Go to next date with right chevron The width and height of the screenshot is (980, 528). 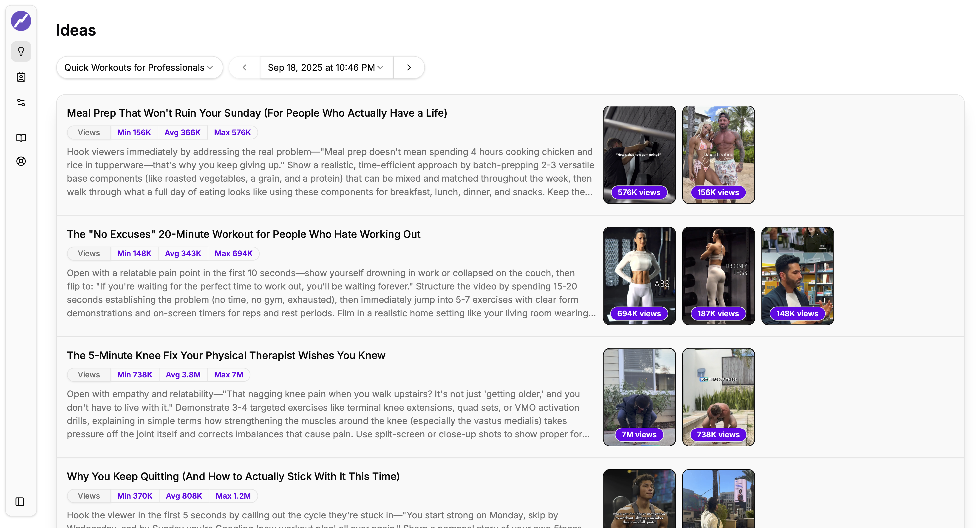pyautogui.click(x=409, y=68)
